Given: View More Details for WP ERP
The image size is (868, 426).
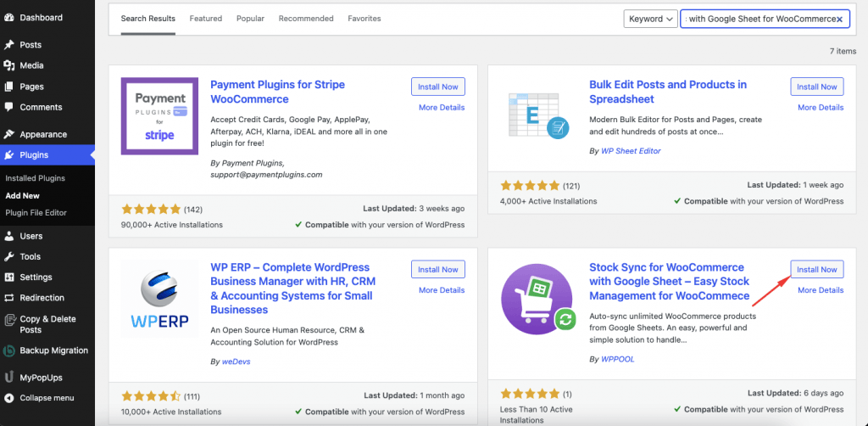Looking at the screenshot, I should click(x=442, y=289).
